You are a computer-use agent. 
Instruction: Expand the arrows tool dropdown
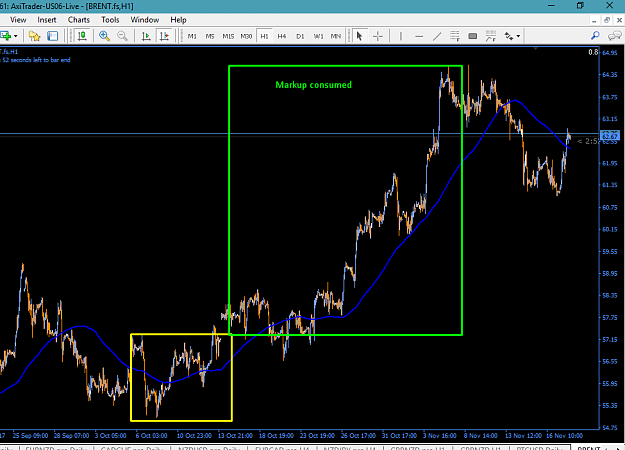pos(518,36)
